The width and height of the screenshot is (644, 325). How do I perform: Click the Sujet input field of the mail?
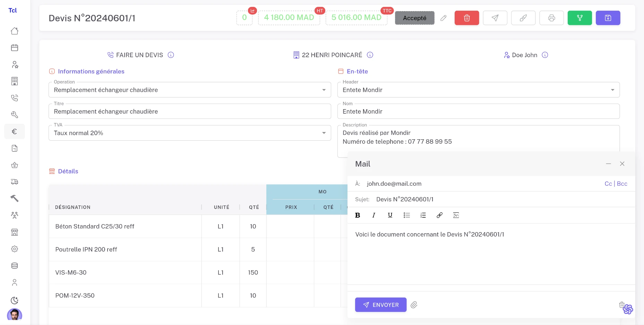pyautogui.click(x=451, y=199)
